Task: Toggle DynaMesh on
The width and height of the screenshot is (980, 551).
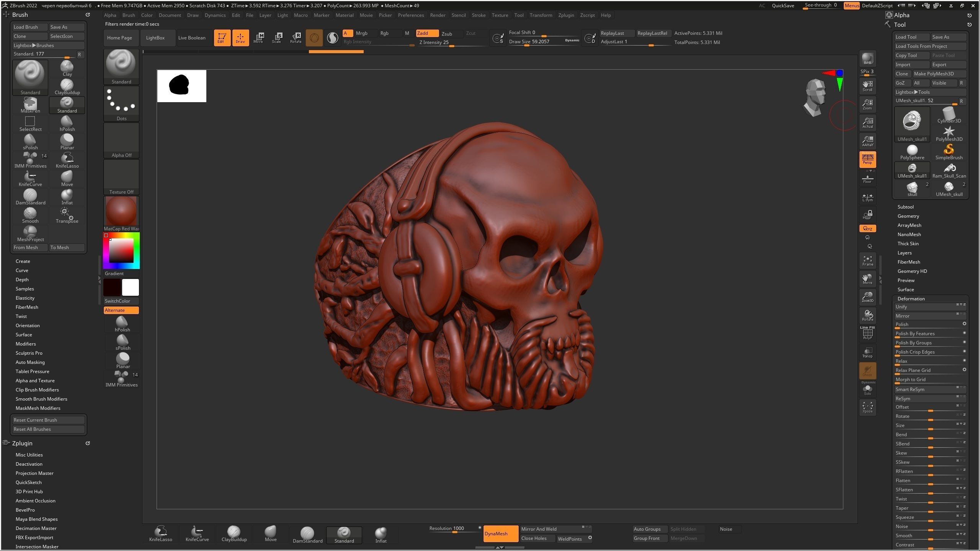Action: click(x=501, y=533)
